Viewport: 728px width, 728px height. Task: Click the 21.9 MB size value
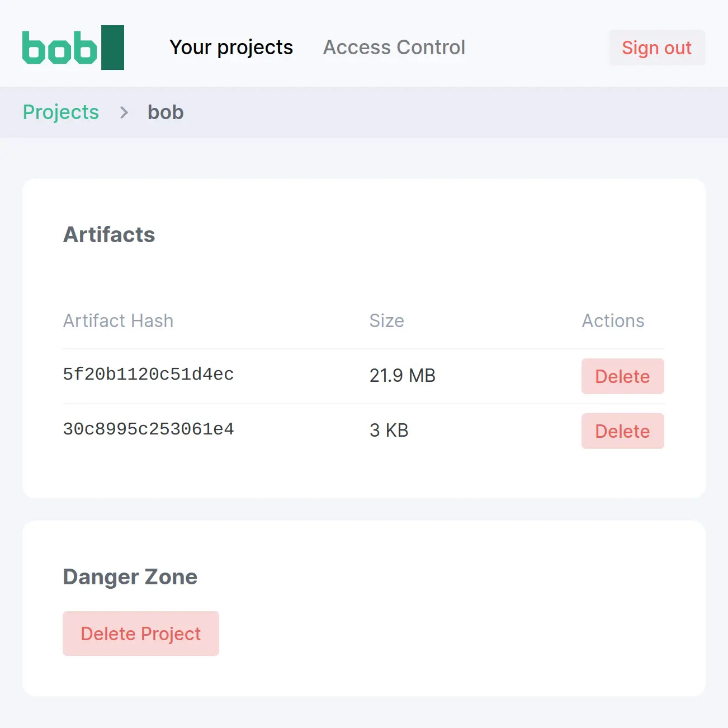(403, 375)
